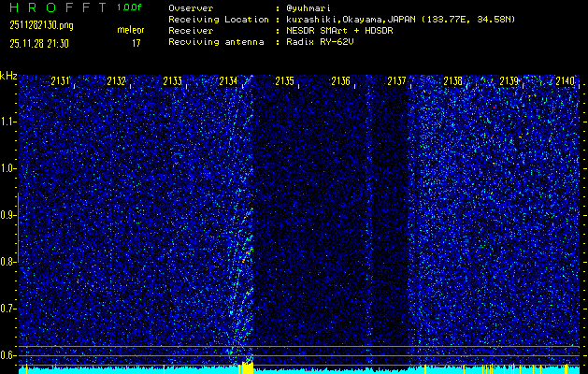
Task: Click the 2140 time marker
Action: 566,81
